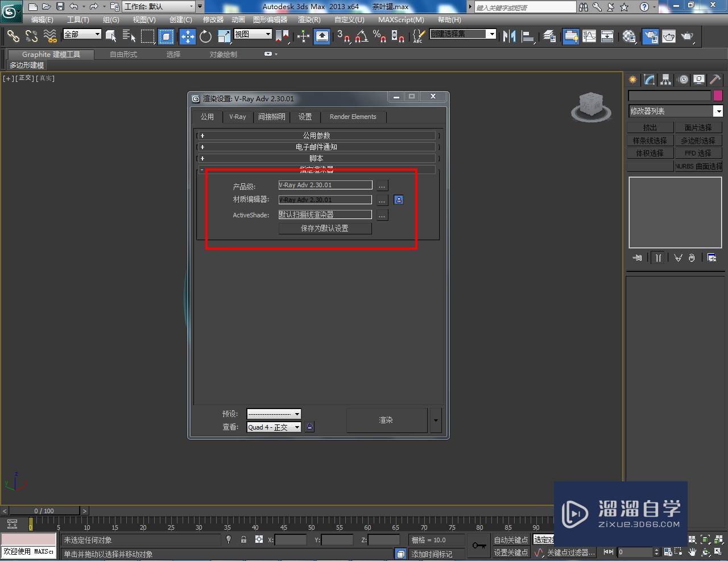
Task: Toggle the Angle Snap button
Action: 361,36
